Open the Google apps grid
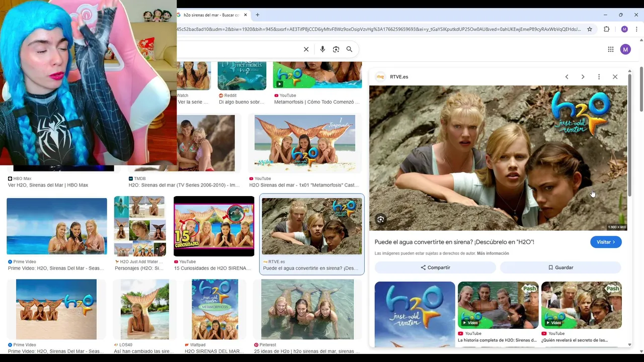The image size is (644, 362). [610, 49]
